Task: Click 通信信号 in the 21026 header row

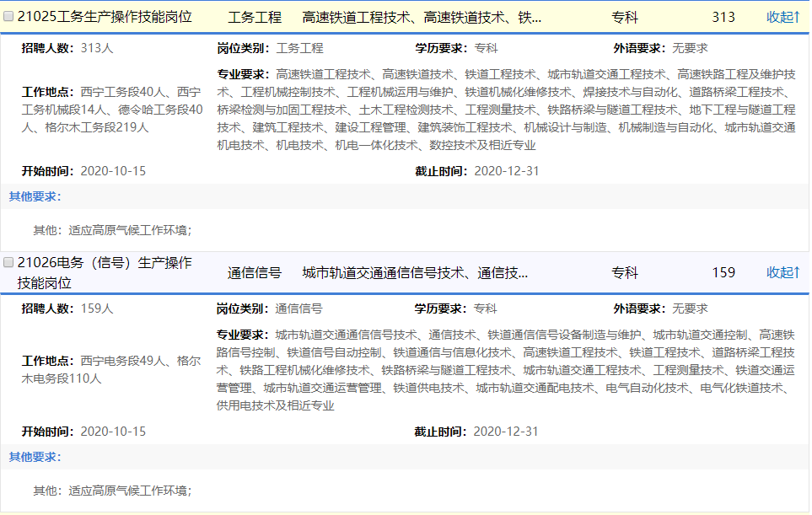Action: (x=255, y=272)
